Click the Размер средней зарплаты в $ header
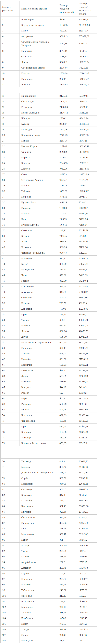Screen dimensions: 98x644 click(x=67, y=9)
